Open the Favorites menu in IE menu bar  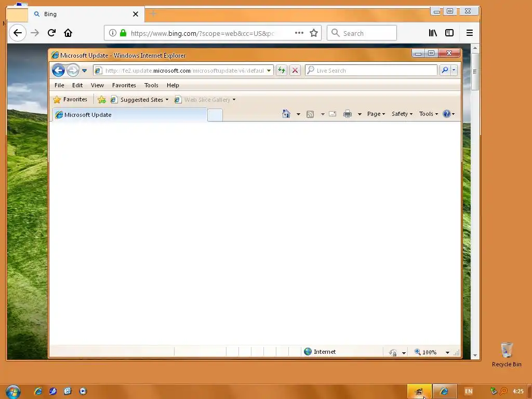pyautogui.click(x=124, y=85)
